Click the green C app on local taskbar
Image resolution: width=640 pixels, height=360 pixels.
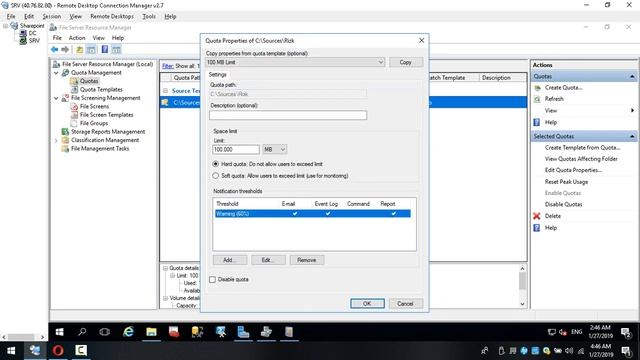click(x=81, y=351)
